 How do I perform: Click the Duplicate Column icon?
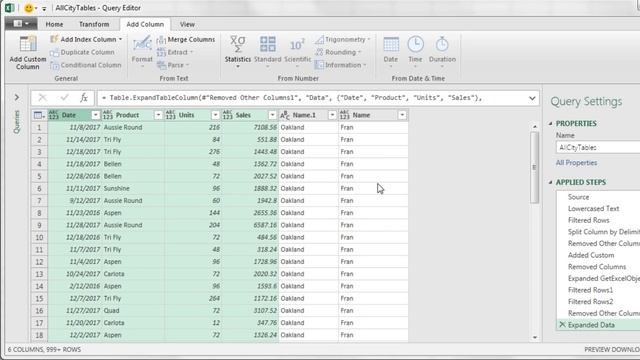(54, 53)
